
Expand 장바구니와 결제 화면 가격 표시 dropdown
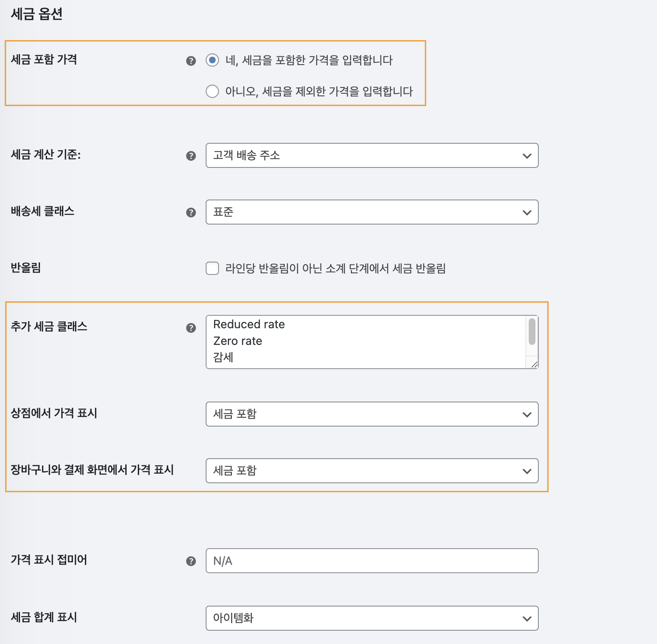tap(372, 471)
